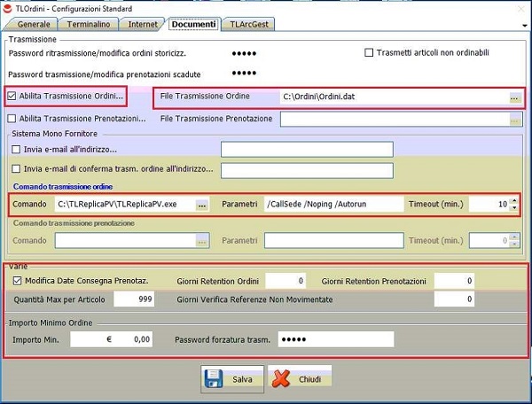Increase Timeout minutes with up arrow
532x404 pixels.
tap(514, 200)
